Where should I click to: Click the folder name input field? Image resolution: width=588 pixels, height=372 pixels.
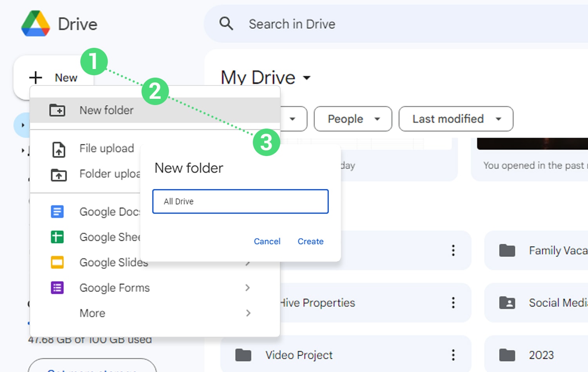click(240, 201)
